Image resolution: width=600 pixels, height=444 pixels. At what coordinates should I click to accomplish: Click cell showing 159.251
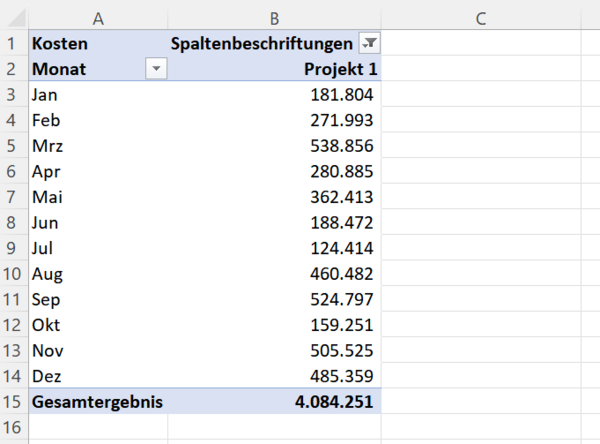click(x=274, y=325)
